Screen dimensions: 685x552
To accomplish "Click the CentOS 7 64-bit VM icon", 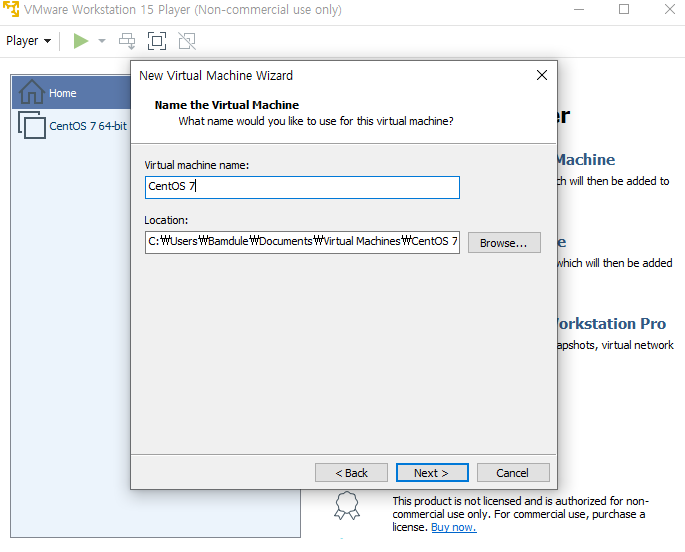I will pyautogui.click(x=31, y=125).
